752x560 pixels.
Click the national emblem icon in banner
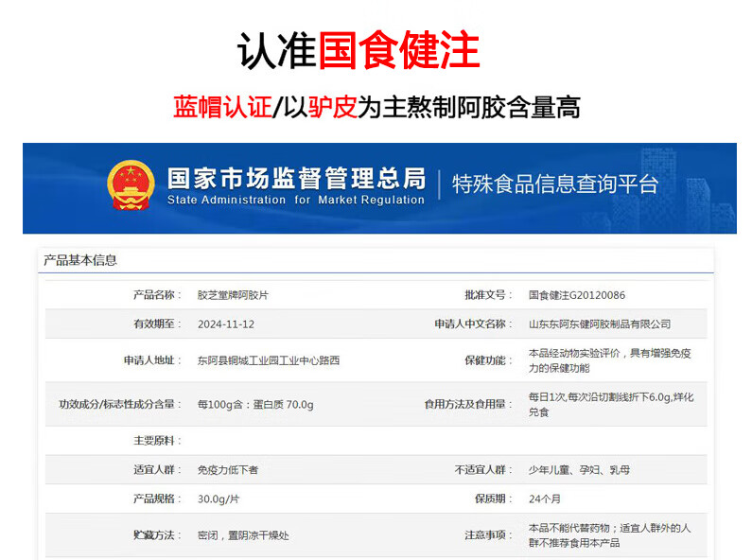pos(131,185)
